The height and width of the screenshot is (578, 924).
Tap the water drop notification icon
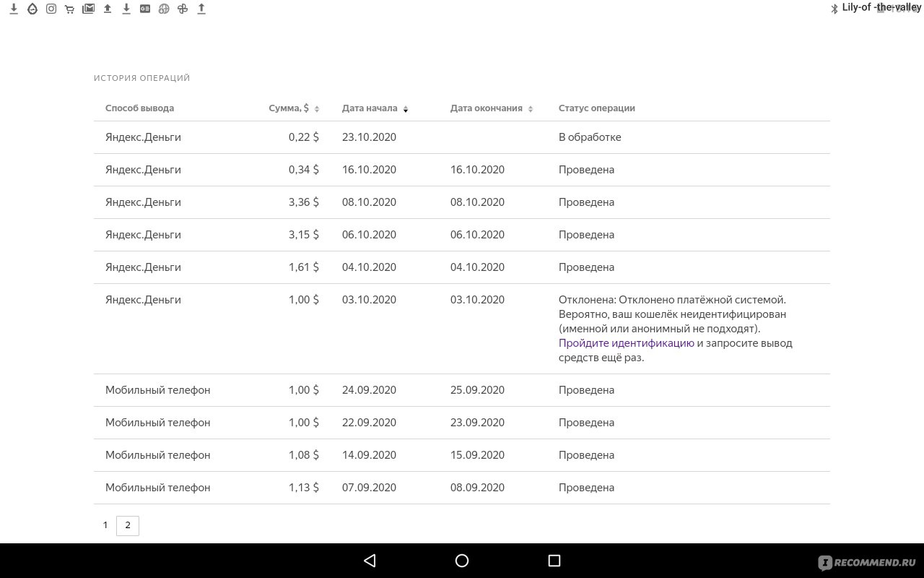[x=32, y=9]
